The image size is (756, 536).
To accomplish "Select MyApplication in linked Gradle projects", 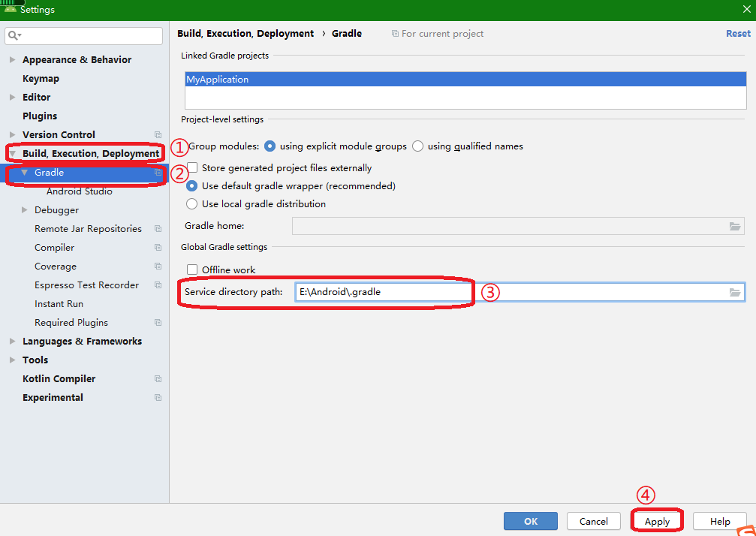I will [x=465, y=80].
